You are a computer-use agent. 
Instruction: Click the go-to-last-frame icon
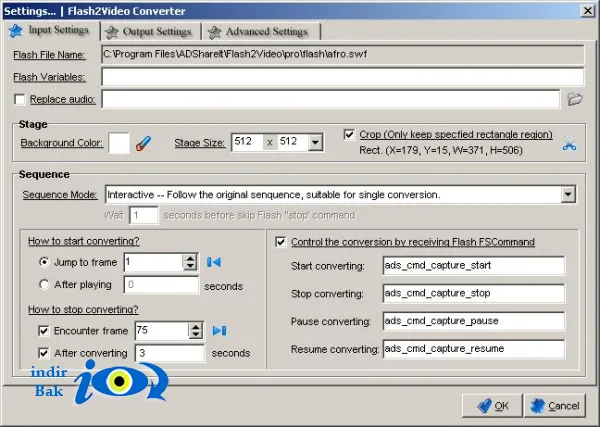[x=220, y=331]
